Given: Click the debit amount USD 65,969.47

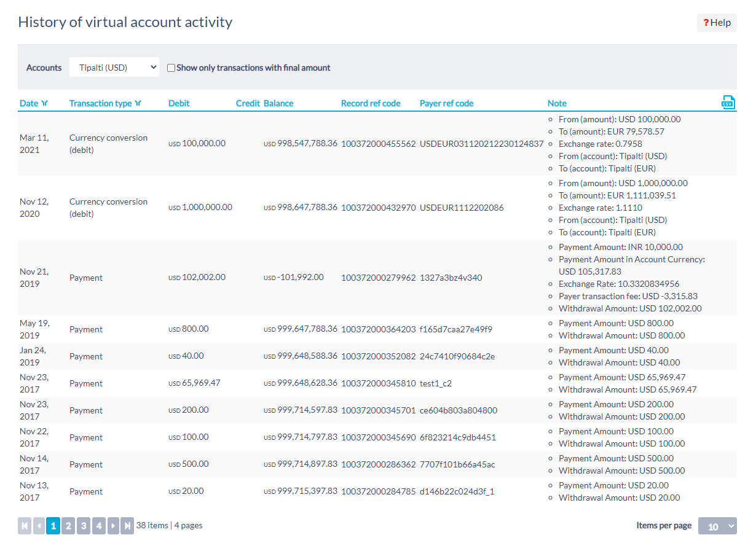Looking at the screenshot, I should coord(194,383).
